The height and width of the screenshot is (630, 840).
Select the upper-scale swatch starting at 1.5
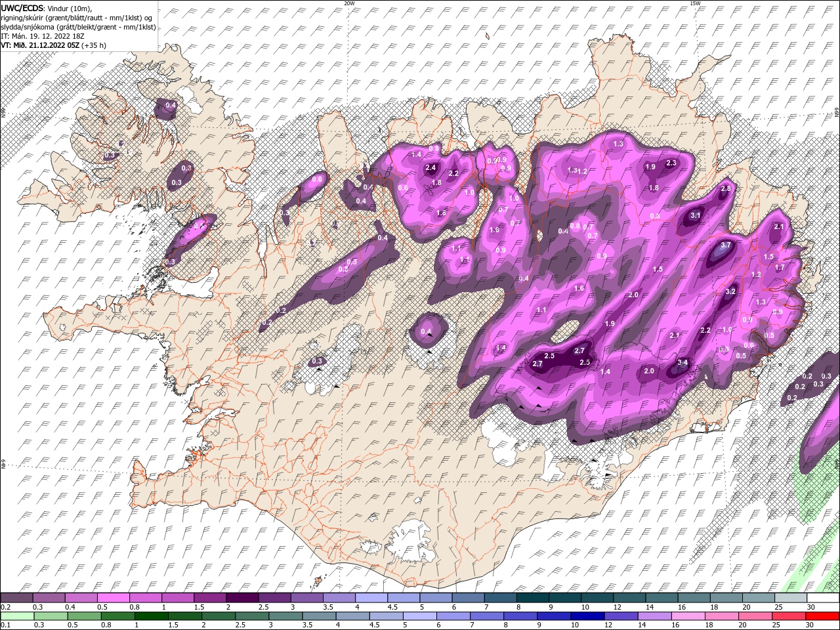click(209, 598)
